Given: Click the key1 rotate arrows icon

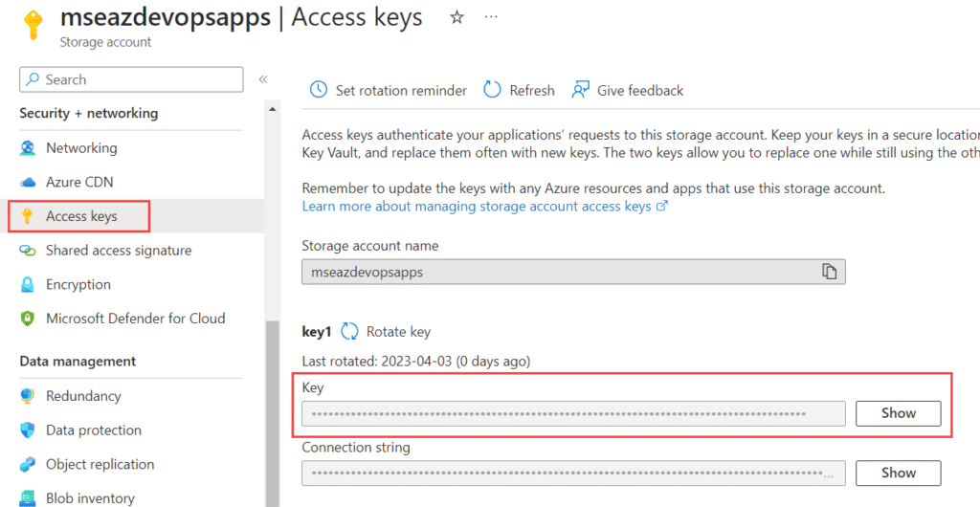Looking at the screenshot, I should click(x=349, y=332).
